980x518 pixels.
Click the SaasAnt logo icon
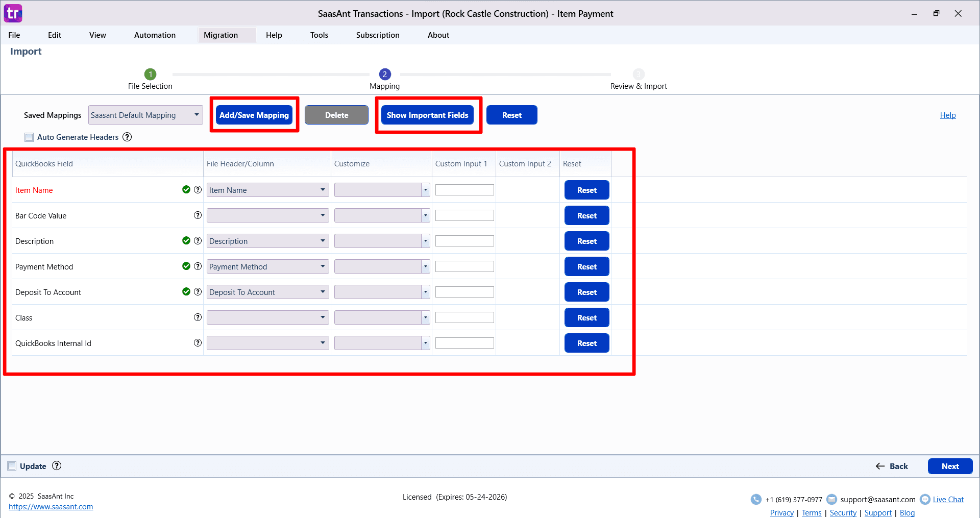pos(13,13)
